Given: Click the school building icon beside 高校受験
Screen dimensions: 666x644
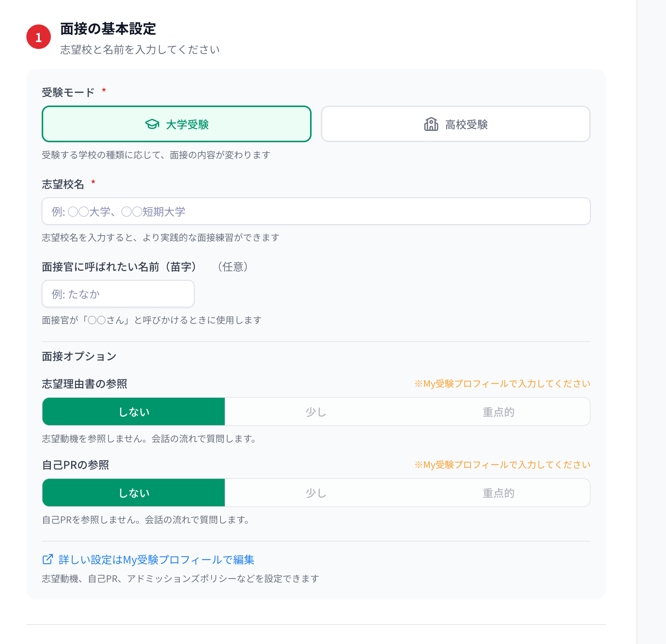Looking at the screenshot, I should click(x=431, y=124).
